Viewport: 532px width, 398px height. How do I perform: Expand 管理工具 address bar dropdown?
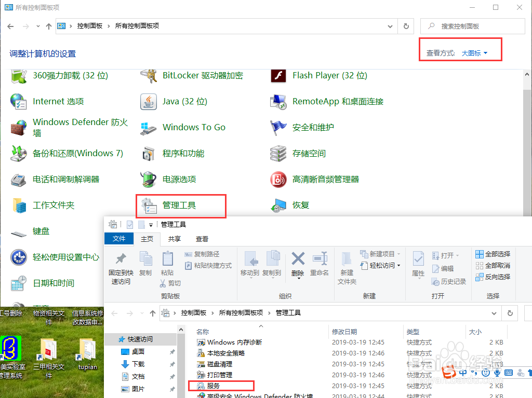(x=494, y=313)
